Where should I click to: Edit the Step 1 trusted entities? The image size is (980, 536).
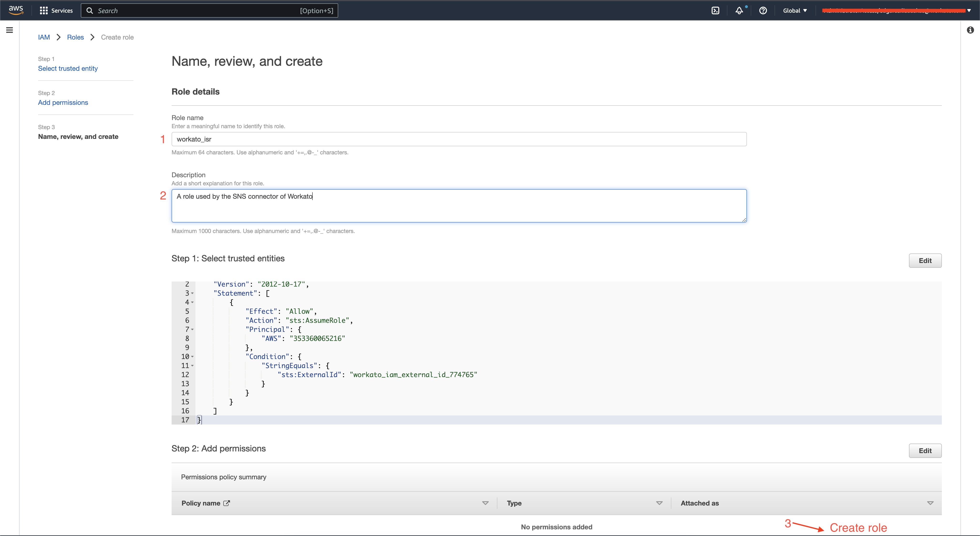(925, 261)
